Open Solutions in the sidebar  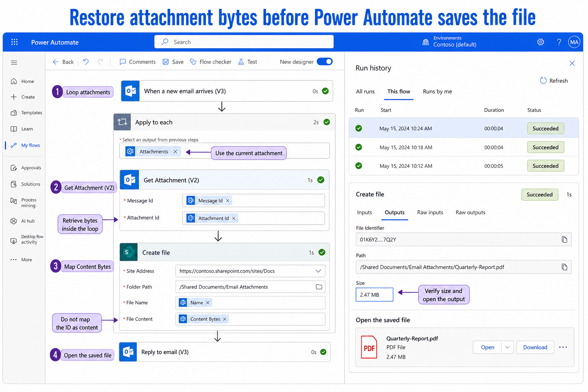pyautogui.click(x=26, y=185)
